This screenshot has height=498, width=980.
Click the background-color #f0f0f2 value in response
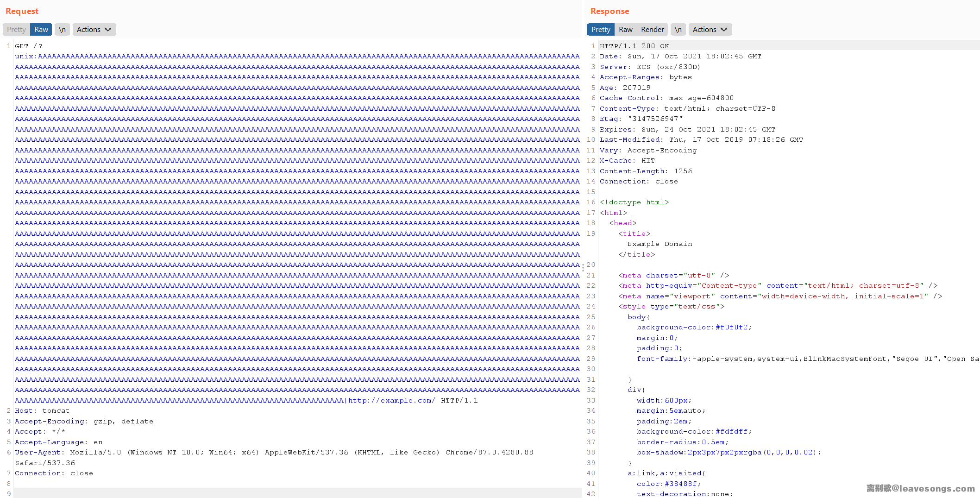point(731,328)
